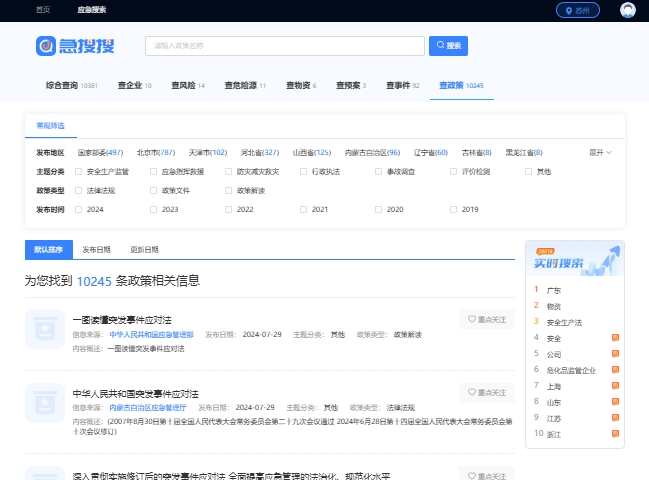Sort results by 发布日期
The width and height of the screenshot is (649, 480).
(x=96, y=250)
